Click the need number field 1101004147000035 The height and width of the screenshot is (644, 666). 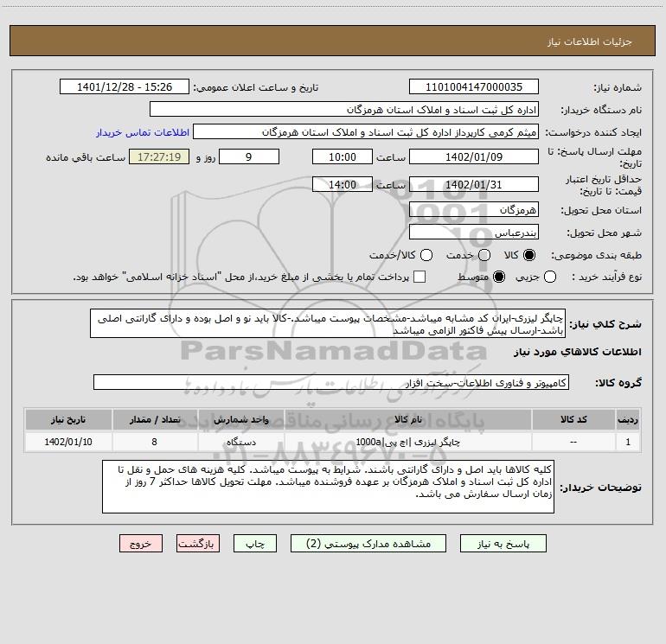474,87
